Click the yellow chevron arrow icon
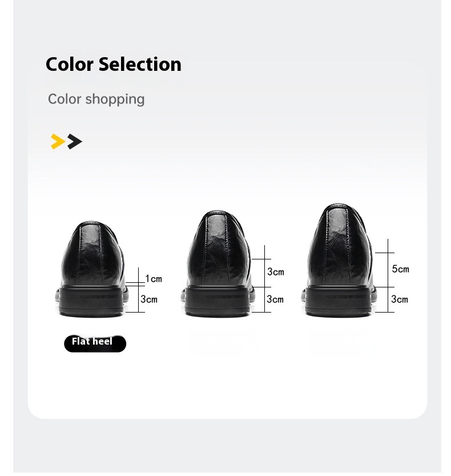Screen dimensions: 451x476 pyautogui.click(x=58, y=142)
